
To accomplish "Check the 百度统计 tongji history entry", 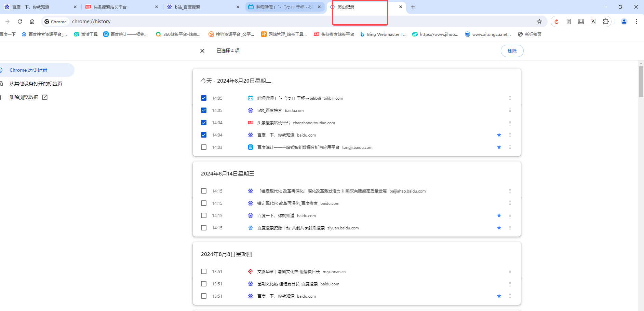I will point(204,147).
